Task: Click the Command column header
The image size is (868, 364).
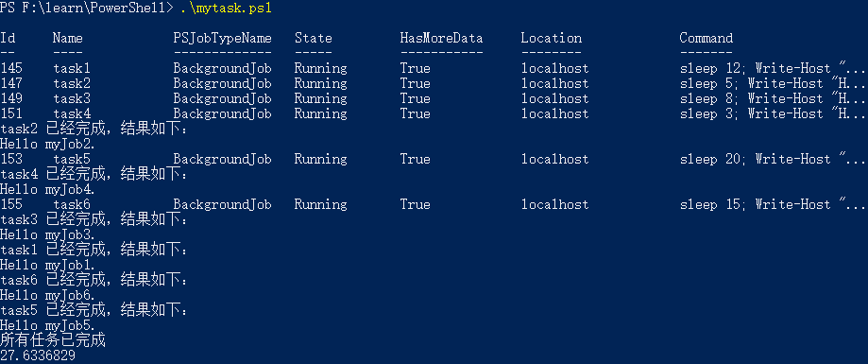Action: 706,38
